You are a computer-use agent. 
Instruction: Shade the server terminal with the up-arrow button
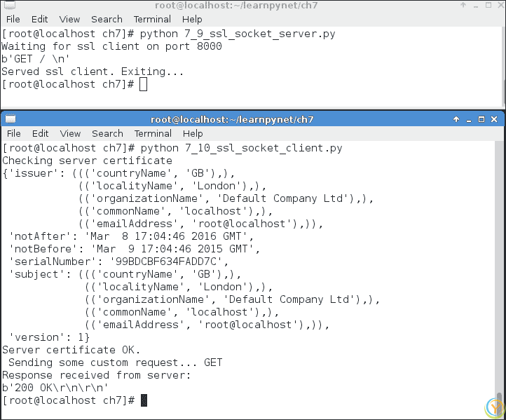tap(463, 5)
